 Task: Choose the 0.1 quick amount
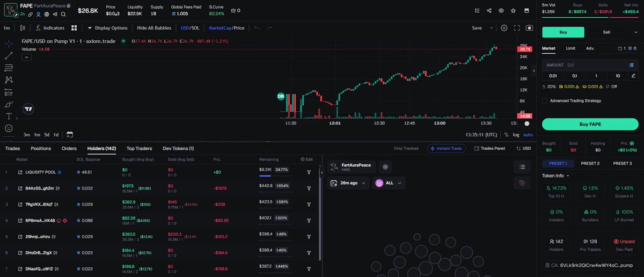pos(574,76)
